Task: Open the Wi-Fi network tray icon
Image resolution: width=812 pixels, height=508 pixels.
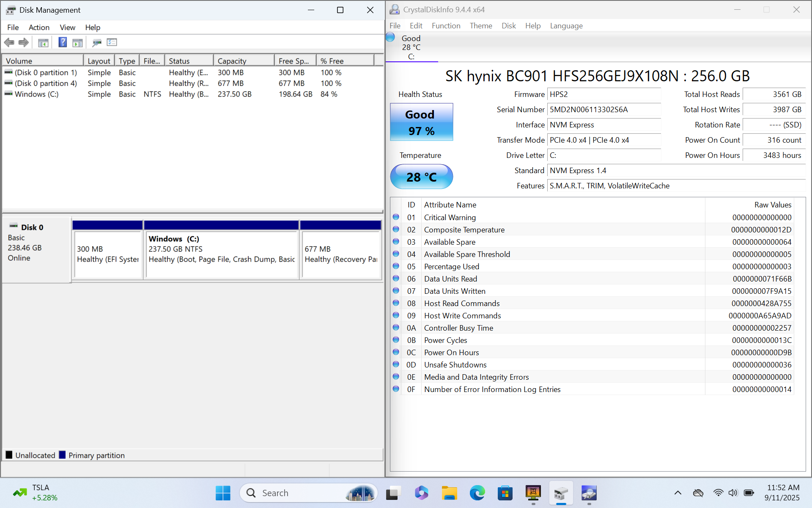Action: pos(718,493)
